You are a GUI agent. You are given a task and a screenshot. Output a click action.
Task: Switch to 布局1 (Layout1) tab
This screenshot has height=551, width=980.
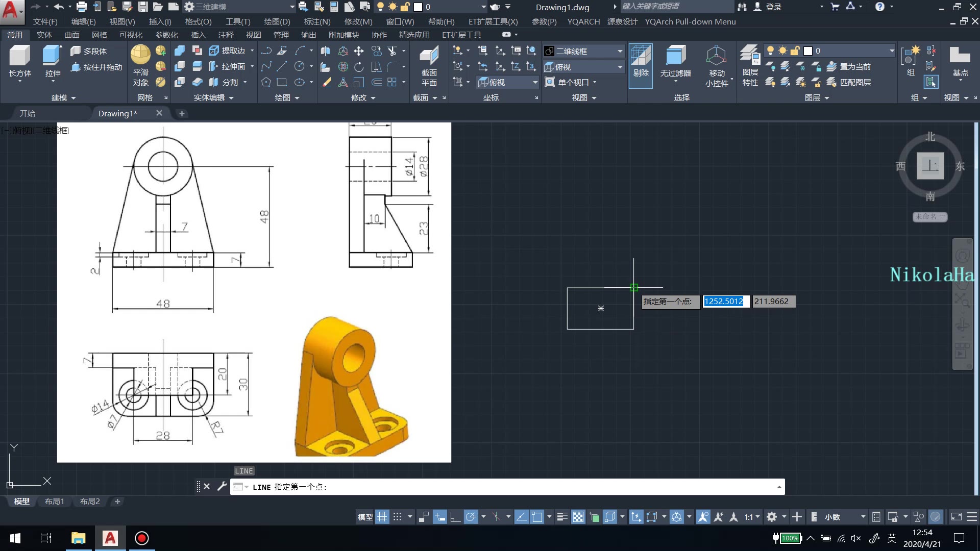pyautogui.click(x=55, y=501)
